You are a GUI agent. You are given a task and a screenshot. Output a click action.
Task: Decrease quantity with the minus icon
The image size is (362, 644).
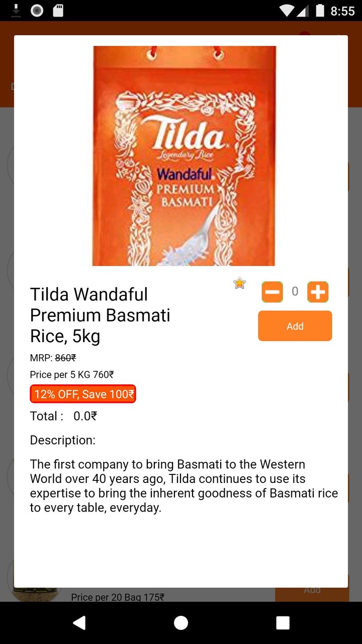tap(272, 292)
